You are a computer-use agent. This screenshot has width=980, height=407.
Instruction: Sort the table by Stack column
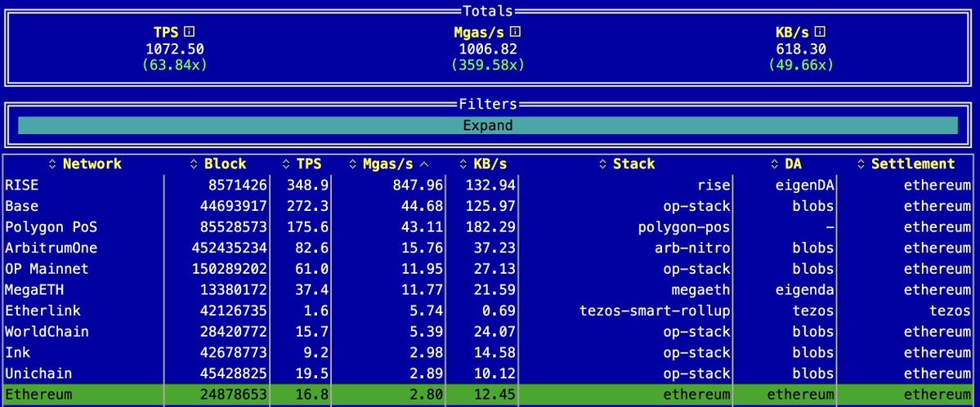click(x=627, y=163)
